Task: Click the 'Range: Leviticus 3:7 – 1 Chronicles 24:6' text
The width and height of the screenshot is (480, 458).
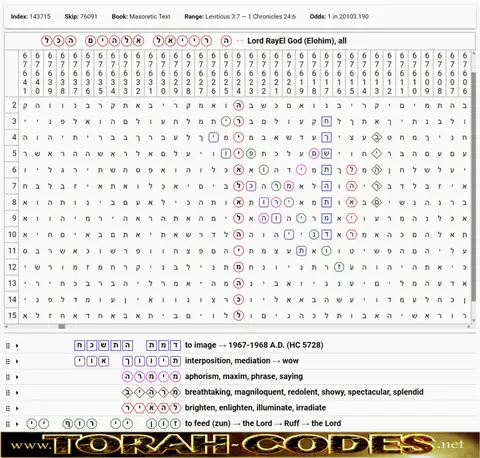Action: (240, 16)
